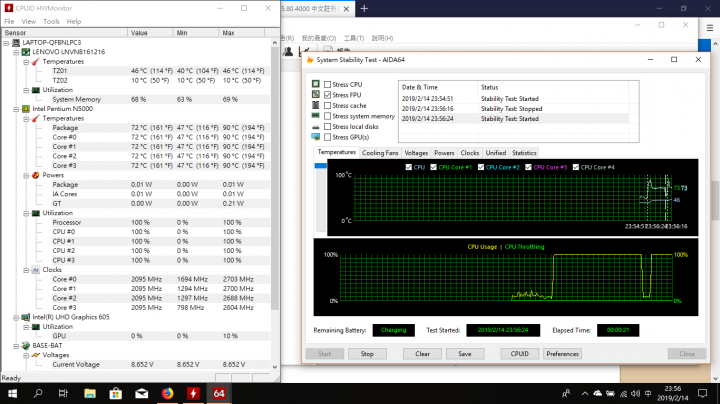This screenshot has height=404, width=720.
Task: Enable the Stress GPU(s) checkbox
Action: 327,137
